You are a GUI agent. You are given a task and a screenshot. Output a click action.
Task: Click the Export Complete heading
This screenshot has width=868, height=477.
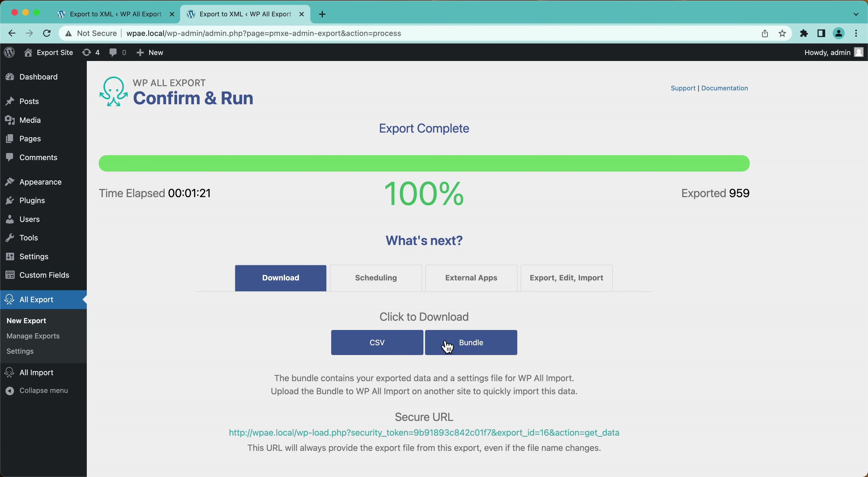point(424,128)
